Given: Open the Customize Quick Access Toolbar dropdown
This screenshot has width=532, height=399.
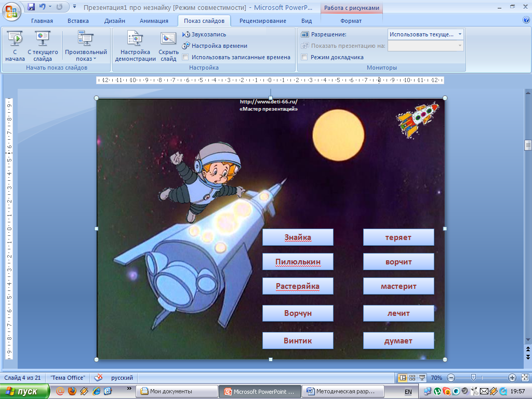Looking at the screenshot, I should click(75, 7).
